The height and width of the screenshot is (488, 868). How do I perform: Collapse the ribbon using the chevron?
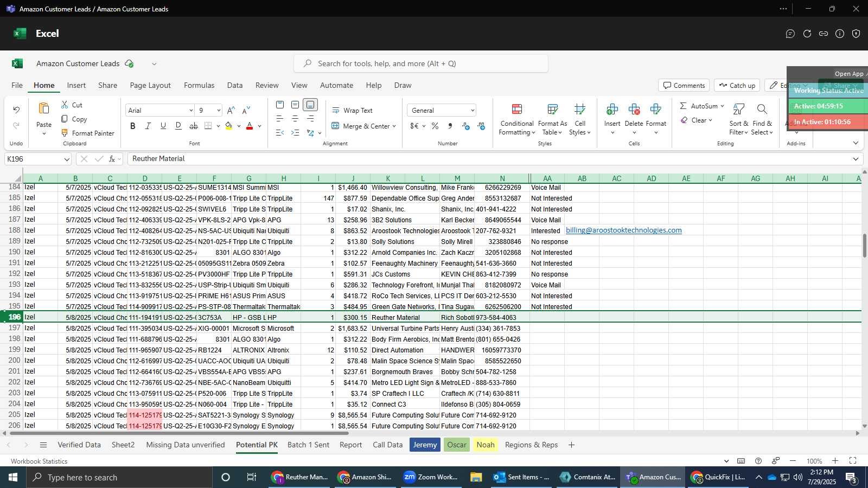tap(856, 143)
